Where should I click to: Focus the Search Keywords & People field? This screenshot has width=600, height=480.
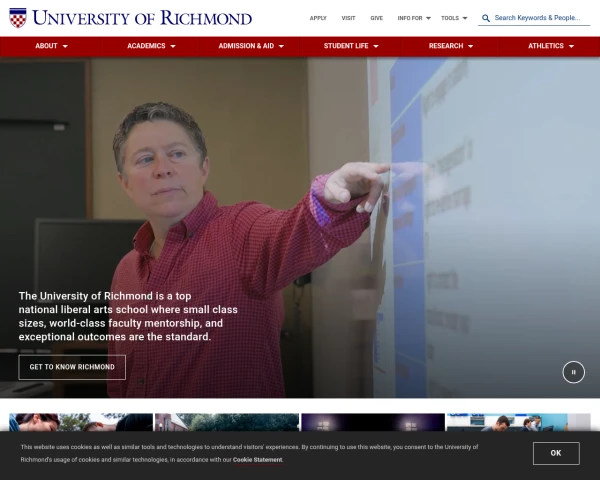pos(537,18)
